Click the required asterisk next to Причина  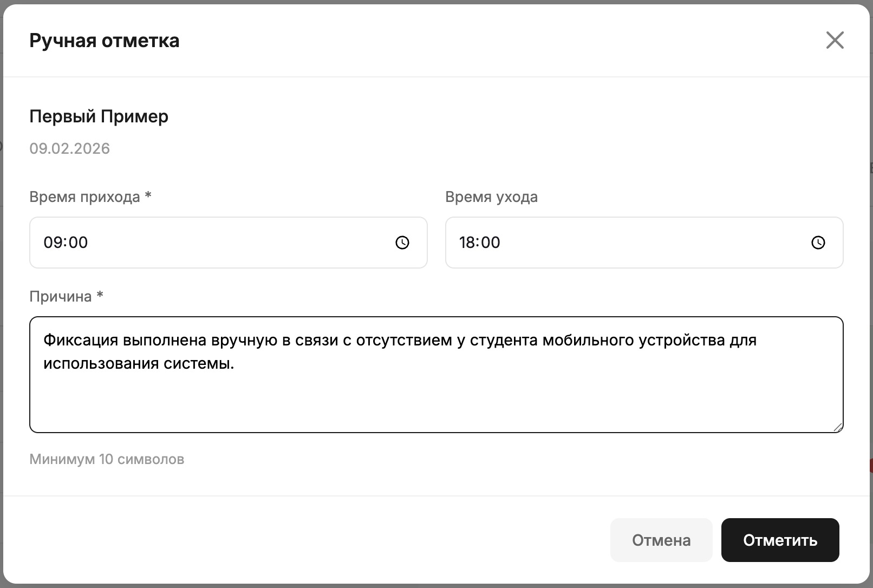pos(100,296)
